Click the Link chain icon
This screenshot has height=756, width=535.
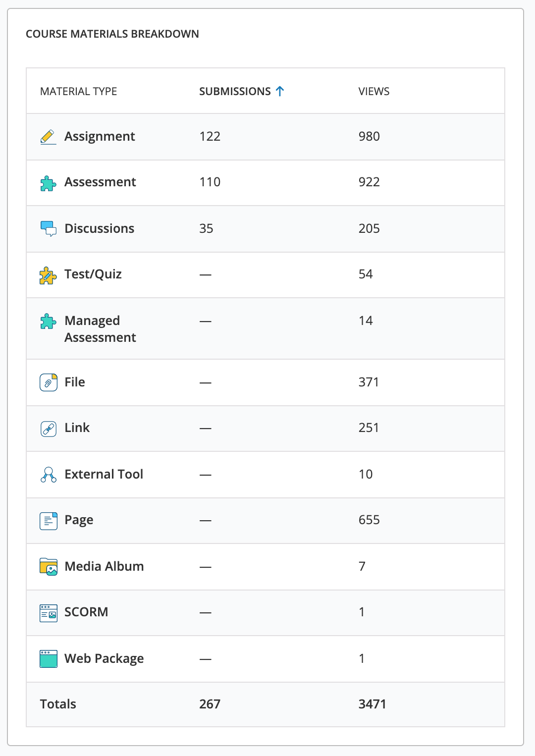tap(48, 429)
